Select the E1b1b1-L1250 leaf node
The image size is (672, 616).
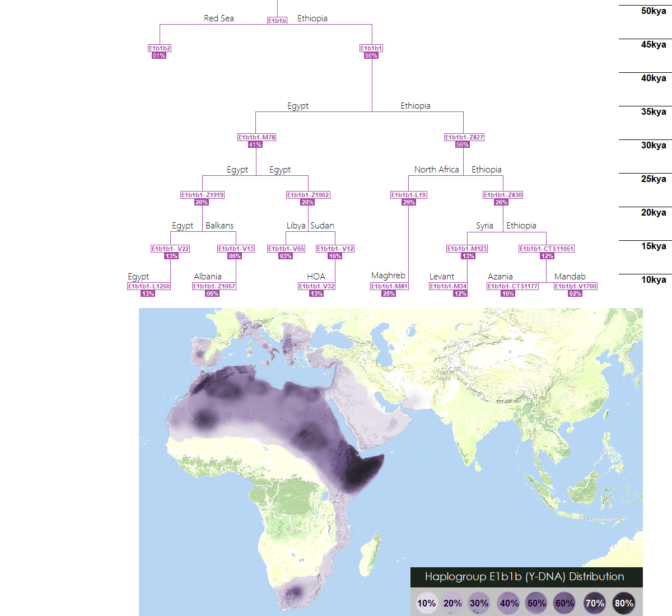pos(149,286)
